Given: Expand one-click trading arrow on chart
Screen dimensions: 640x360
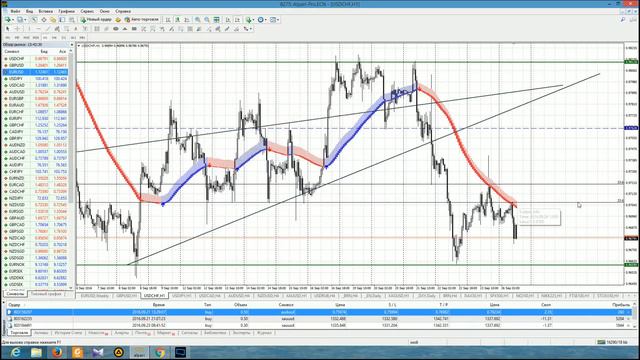Looking at the screenshot, I should coord(79,46).
